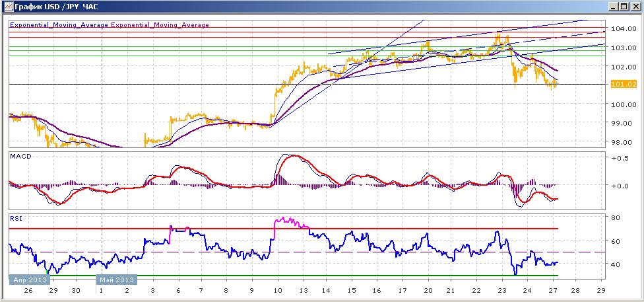The height and width of the screenshot is (302, 644).
Task: Click the chart window title bar icon
Action: (x=8, y=7)
